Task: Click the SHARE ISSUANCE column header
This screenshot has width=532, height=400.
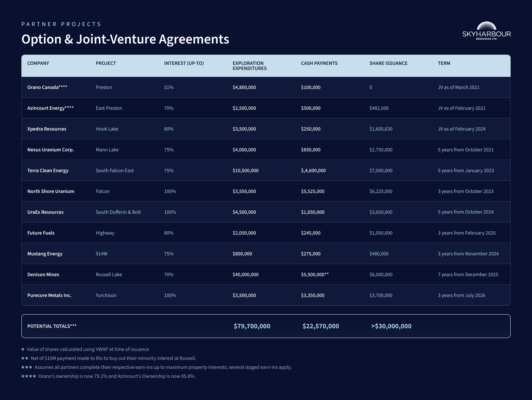Action: [388, 63]
